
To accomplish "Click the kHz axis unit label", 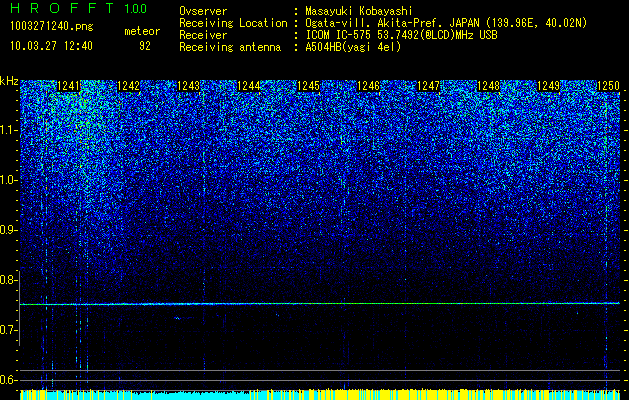I will coord(9,81).
